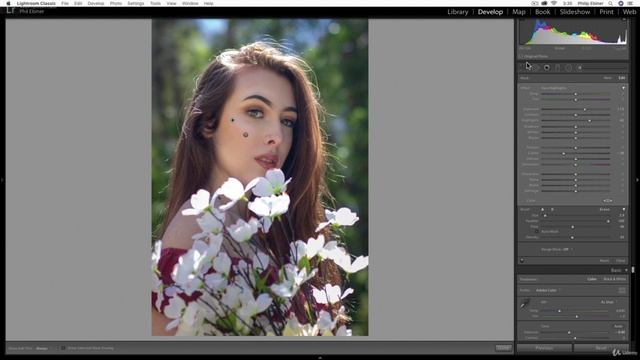
Task: Open the Adobe Color profile dropdown
Action: pos(548,290)
